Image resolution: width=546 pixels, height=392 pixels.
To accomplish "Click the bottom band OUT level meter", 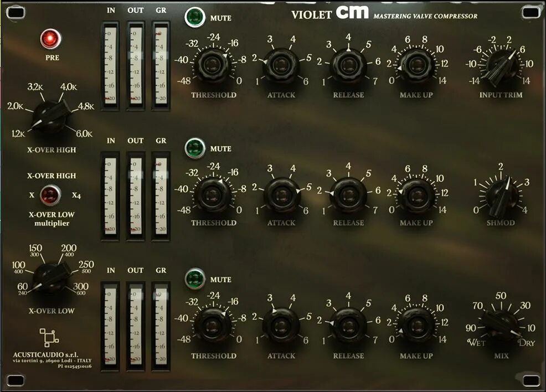I will 136,327.
